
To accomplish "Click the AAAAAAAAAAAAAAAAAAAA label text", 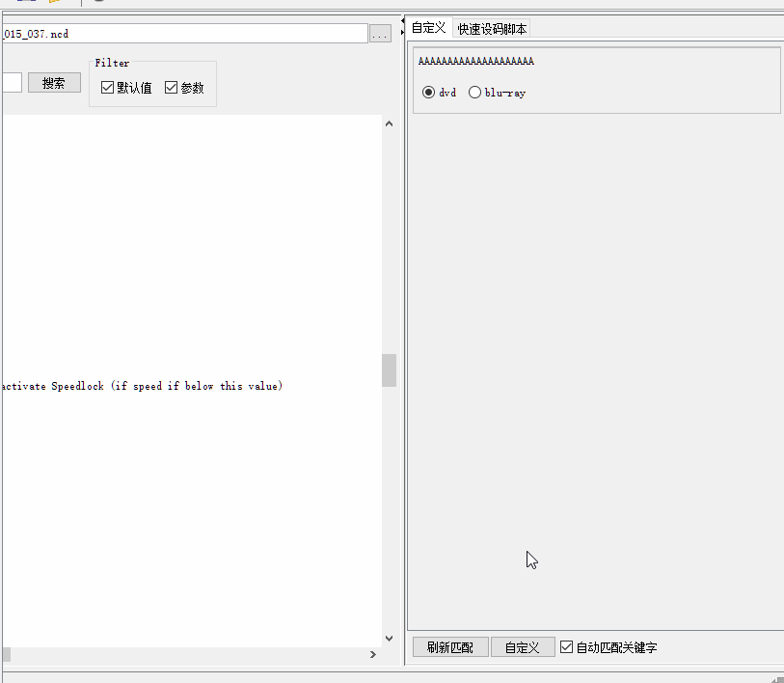I will click(x=476, y=61).
